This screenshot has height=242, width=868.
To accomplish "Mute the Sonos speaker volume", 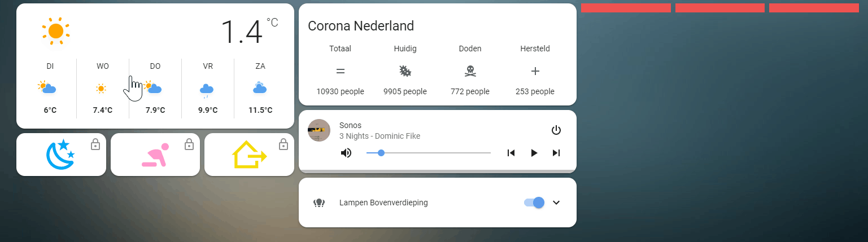I will [346, 153].
